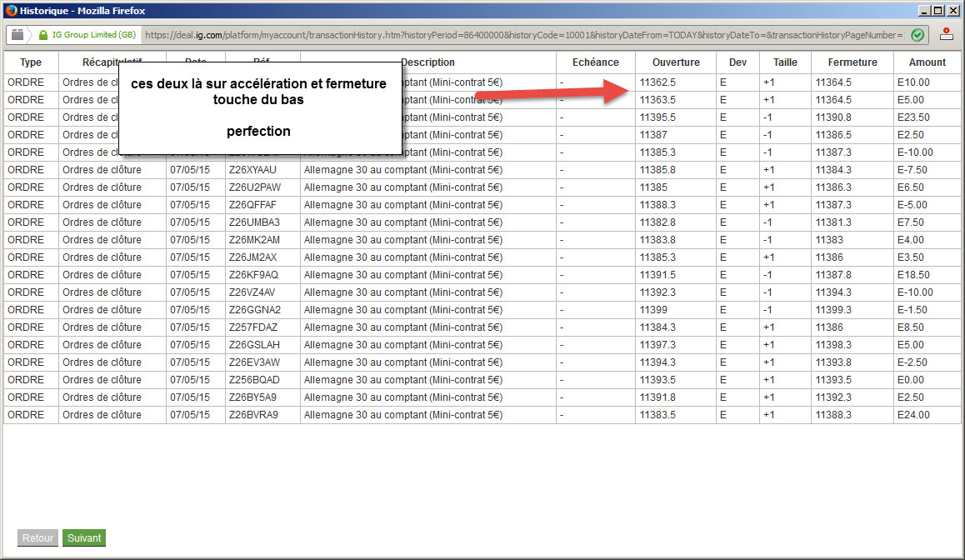Click the green checkmark security icon
965x560 pixels.
click(x=917, y=35)
